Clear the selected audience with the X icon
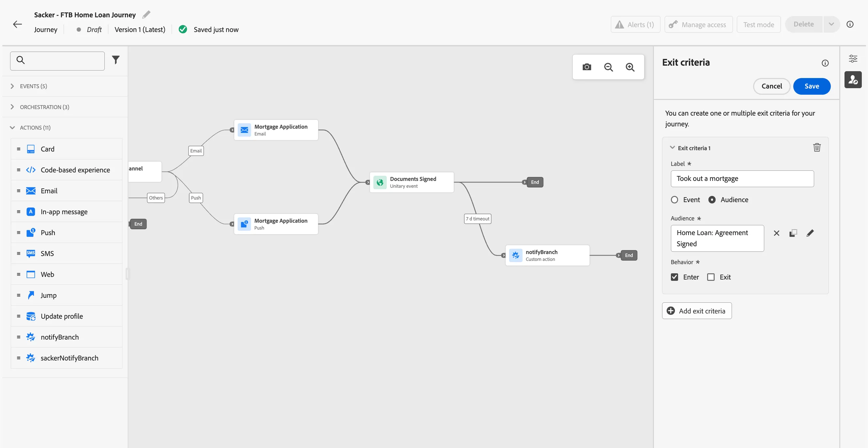Screen dimensions: 868x448 776,233
